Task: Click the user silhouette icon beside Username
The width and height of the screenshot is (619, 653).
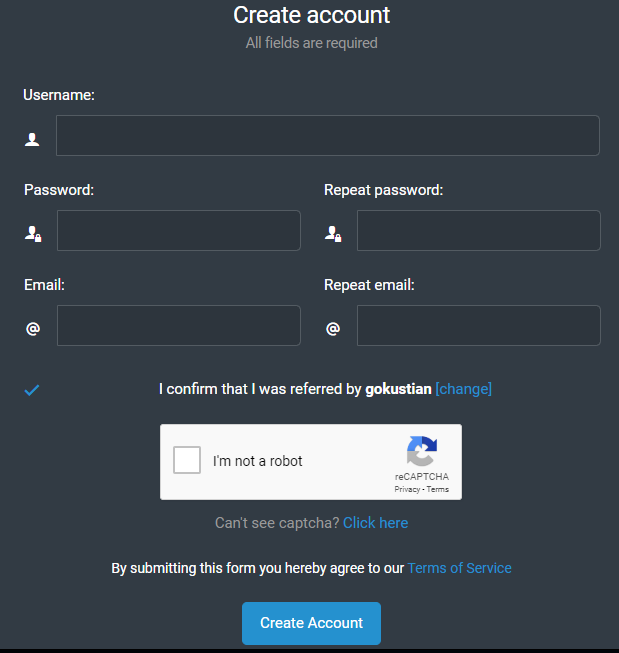Action: (32, 140)
